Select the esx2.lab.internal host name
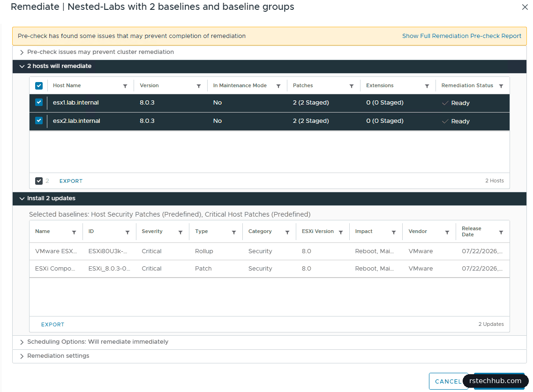 click(76, 121)
